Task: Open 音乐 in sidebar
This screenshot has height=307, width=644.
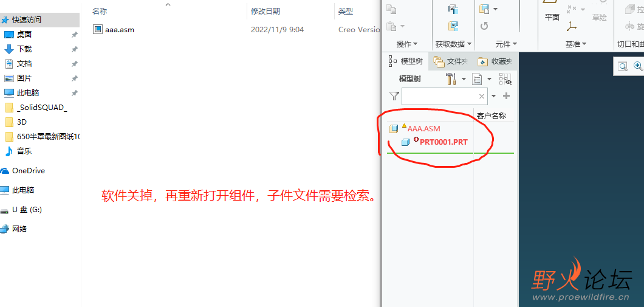Action: coord(24,151)
